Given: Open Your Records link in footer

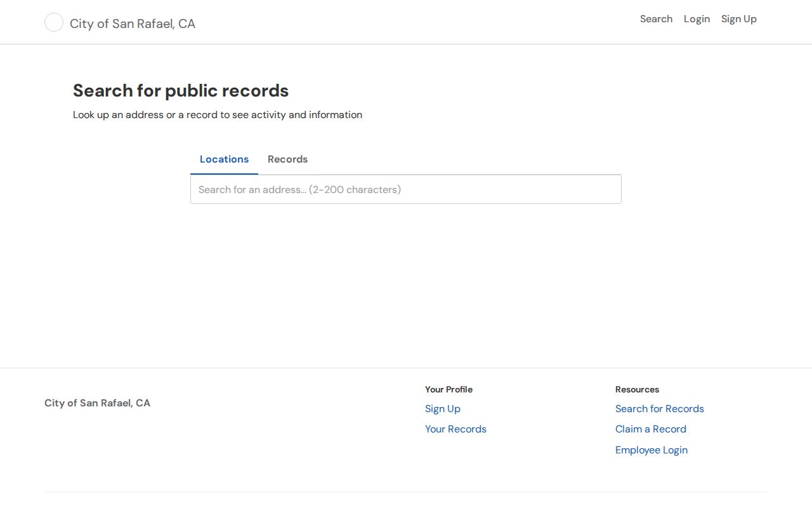Looking at the screenshot, I should click(x=455, y=429).
